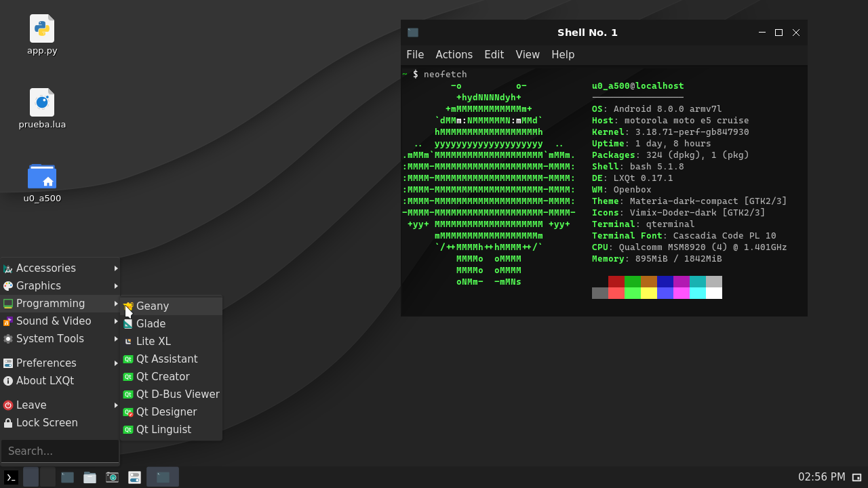
Task: Click inside the Search field of the menu
Action: pos(60,451)
